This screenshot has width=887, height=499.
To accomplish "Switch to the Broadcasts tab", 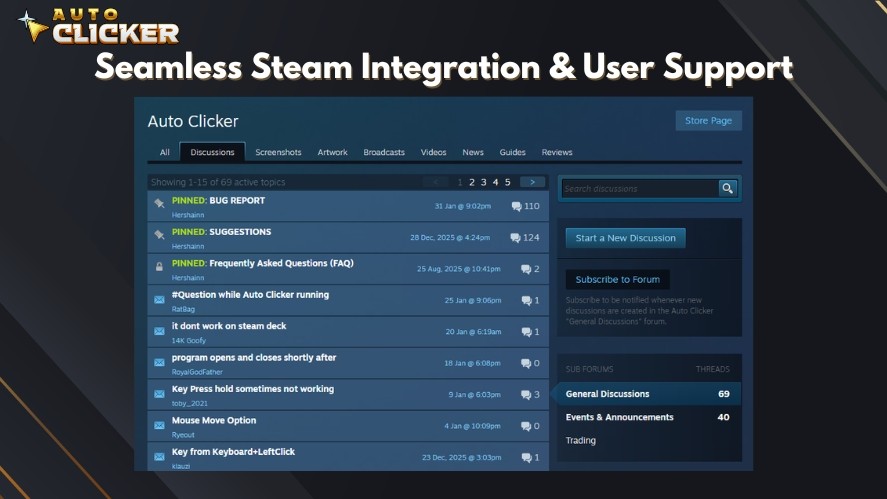I will 384,152.
